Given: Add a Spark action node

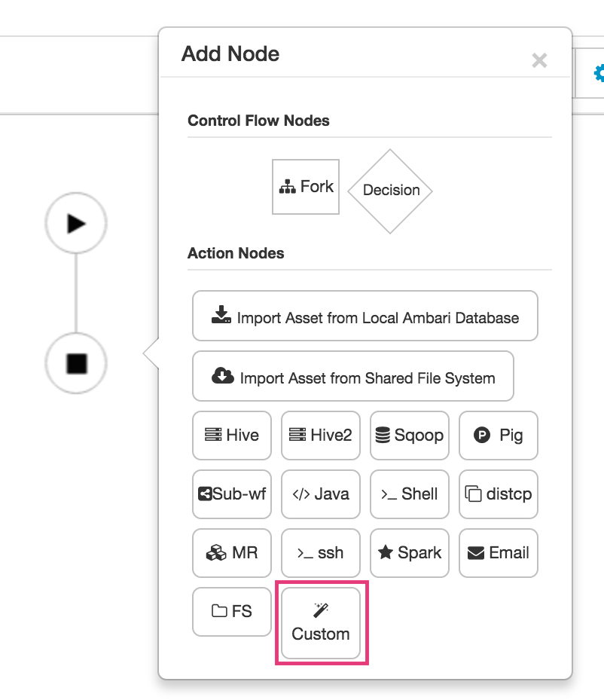Looking at the screenshot, I should [x=409, y=553].
